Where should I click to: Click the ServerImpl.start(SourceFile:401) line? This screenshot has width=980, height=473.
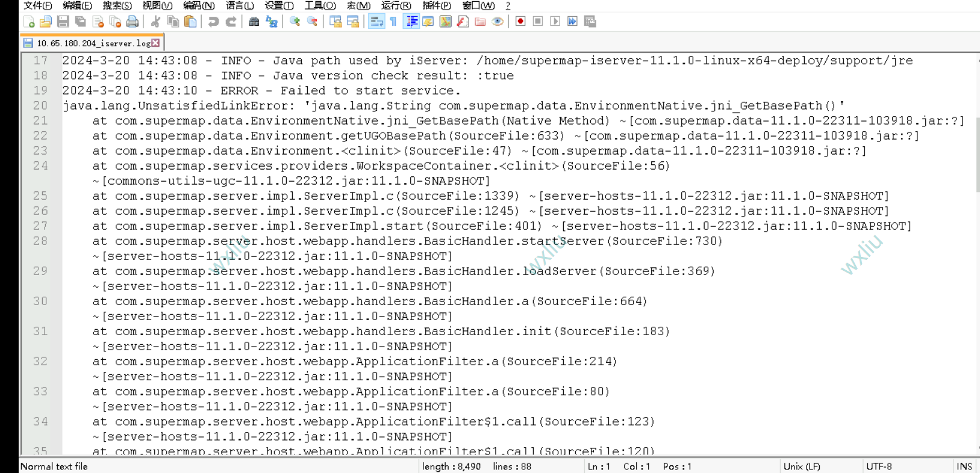pyautogui.click(x=502, y=226)
